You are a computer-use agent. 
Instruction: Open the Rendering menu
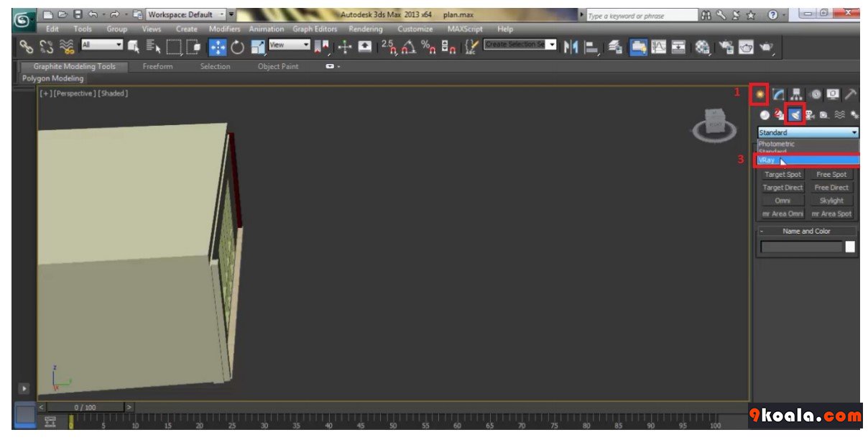pos(366,29)
